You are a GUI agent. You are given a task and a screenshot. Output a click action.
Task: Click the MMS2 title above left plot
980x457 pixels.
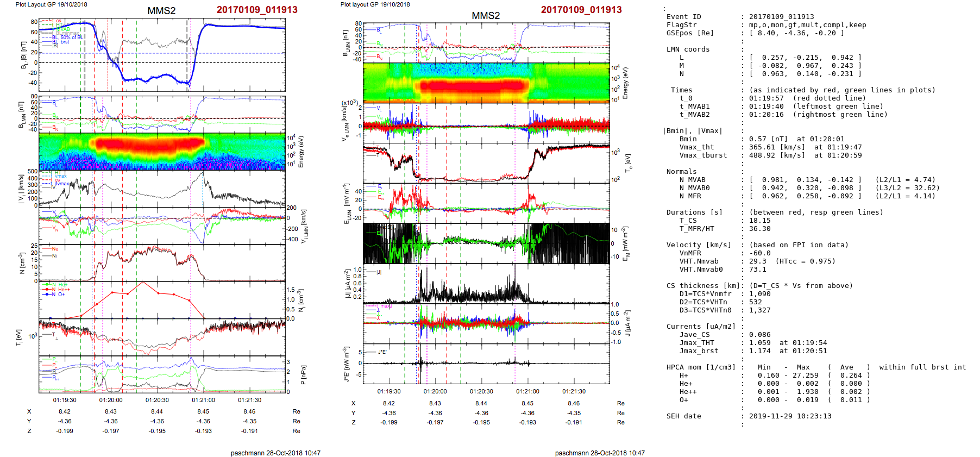(161, 11)
